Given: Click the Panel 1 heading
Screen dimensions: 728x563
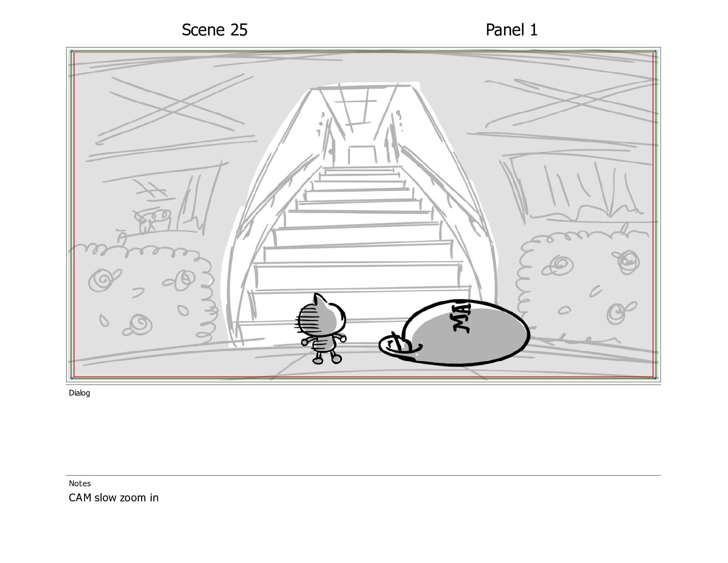Looking at the screenshot, I should pyautogui.click(x=512, y=30).
